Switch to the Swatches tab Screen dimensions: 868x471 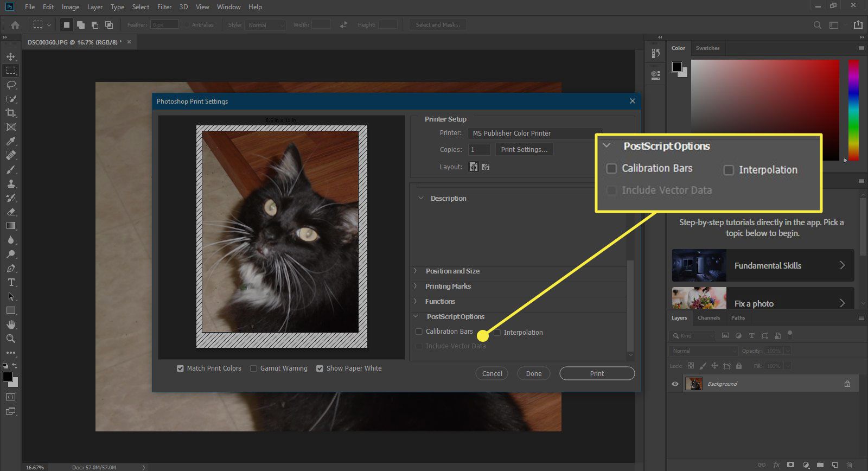(x=707, y=48)
